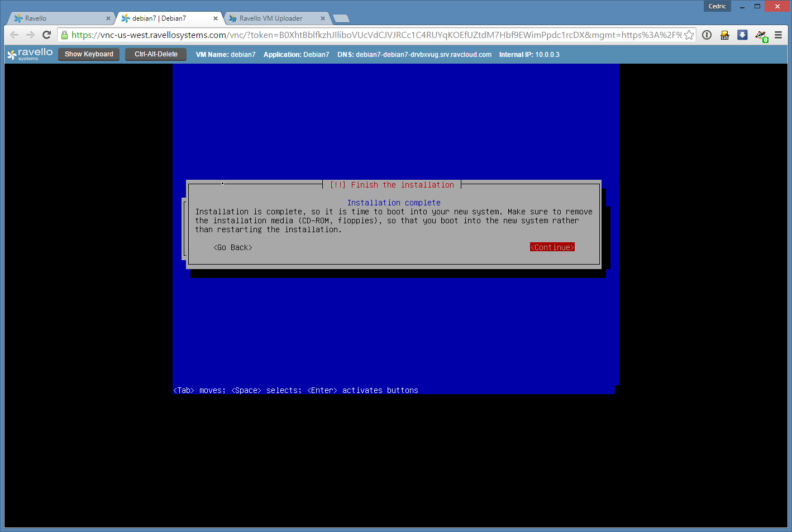The image size is (792, 532).
Task: Open the 1Password extension icon
Action: [707, 35]
